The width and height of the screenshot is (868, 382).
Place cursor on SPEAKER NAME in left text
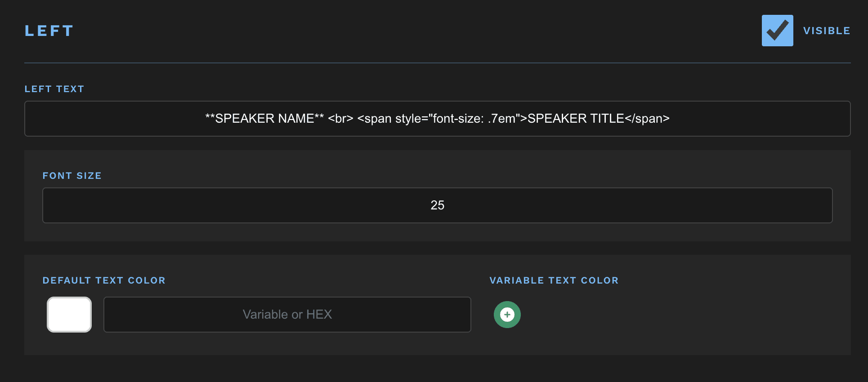(x=264, y=119)
